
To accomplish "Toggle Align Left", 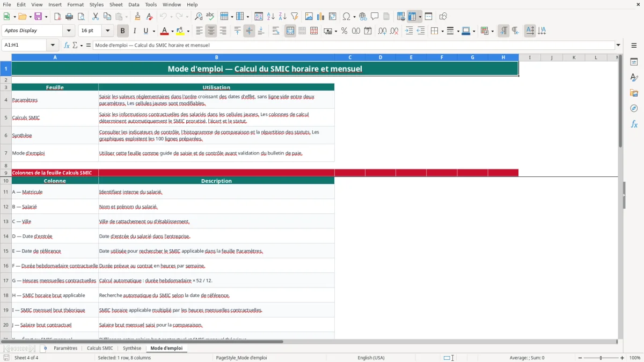I will (199, 31).
